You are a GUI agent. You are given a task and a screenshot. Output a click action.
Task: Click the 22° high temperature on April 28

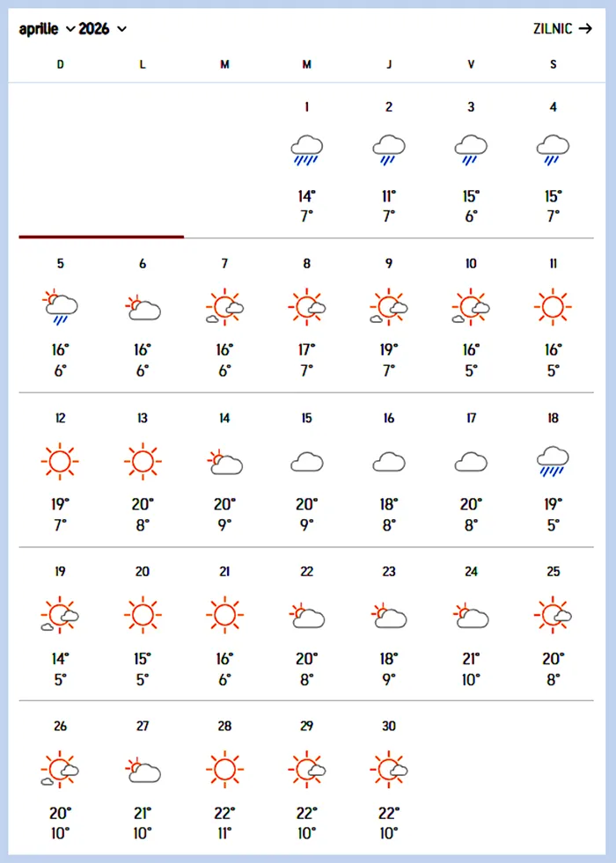(224, 812)
